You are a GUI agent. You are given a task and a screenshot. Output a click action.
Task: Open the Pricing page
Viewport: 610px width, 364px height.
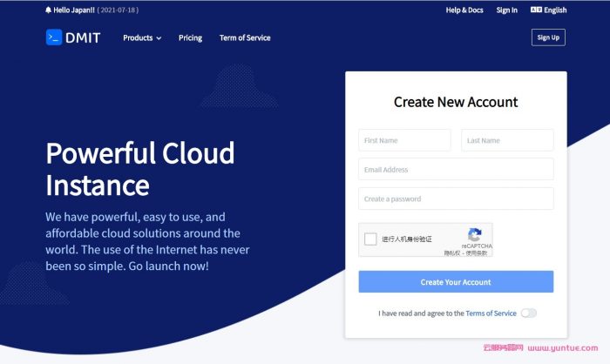(x=190, y=38)
